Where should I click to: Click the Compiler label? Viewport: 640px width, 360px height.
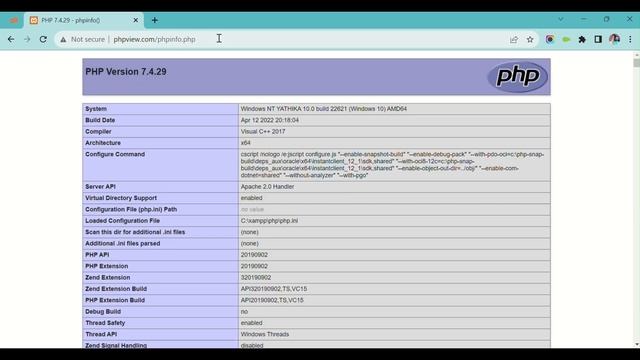[98, 132]
